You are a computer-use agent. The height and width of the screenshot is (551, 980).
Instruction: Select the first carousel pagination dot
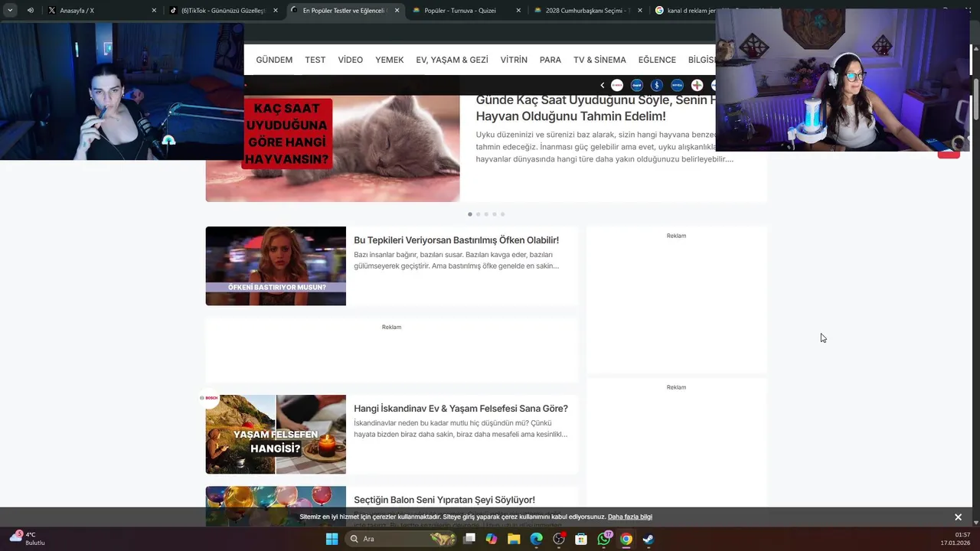pos(470,214)
